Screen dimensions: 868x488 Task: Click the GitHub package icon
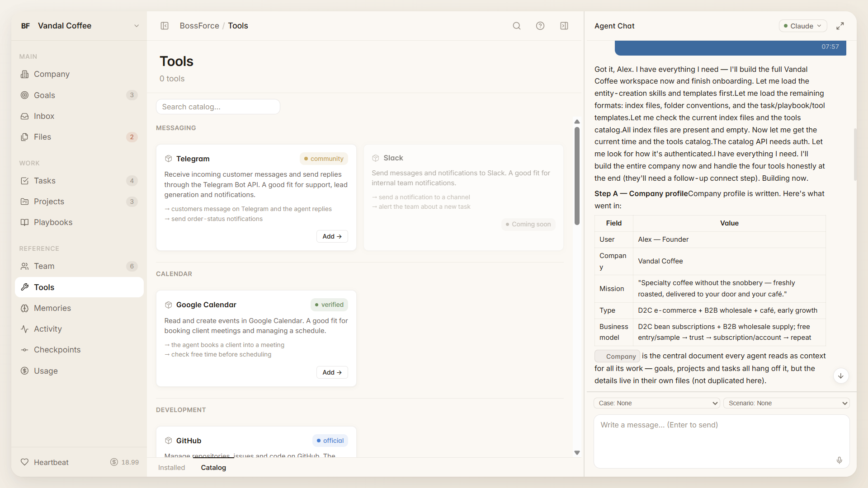coord(168,441)
